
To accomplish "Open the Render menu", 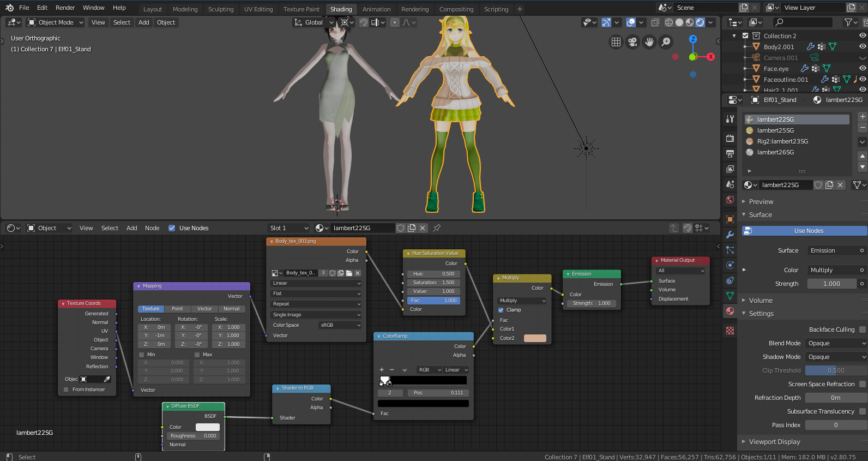I will [65, 8].
